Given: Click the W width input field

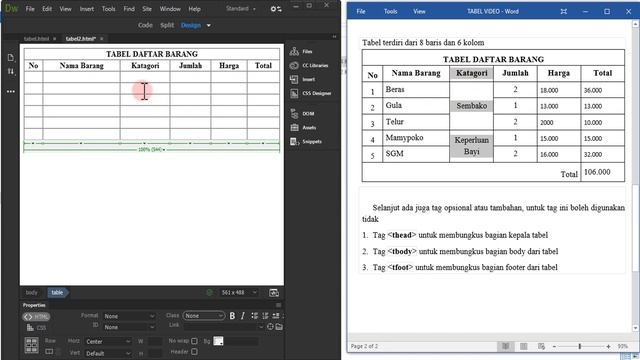Looking at the screenshot, I should [155, 341].
